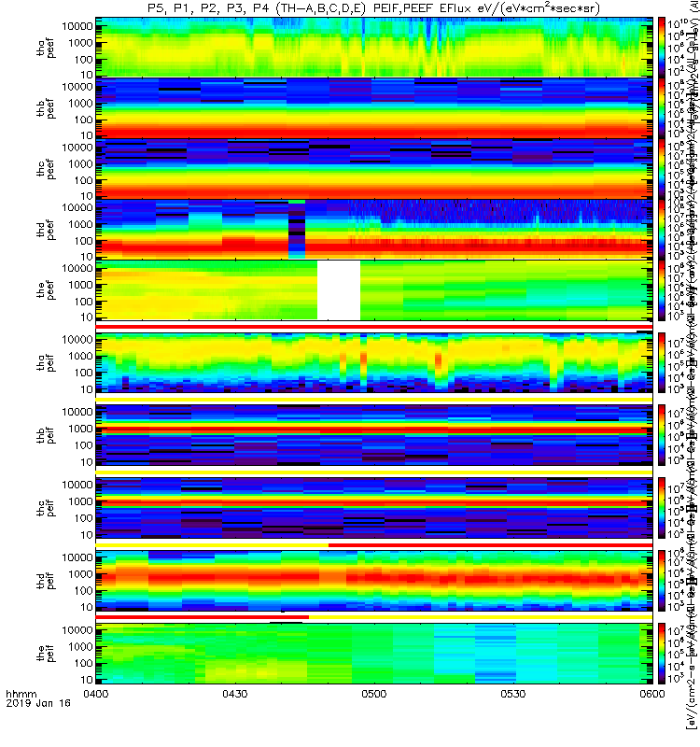
Task: Click the color bar beside the peef panel
Action: [x=662, y=290]
